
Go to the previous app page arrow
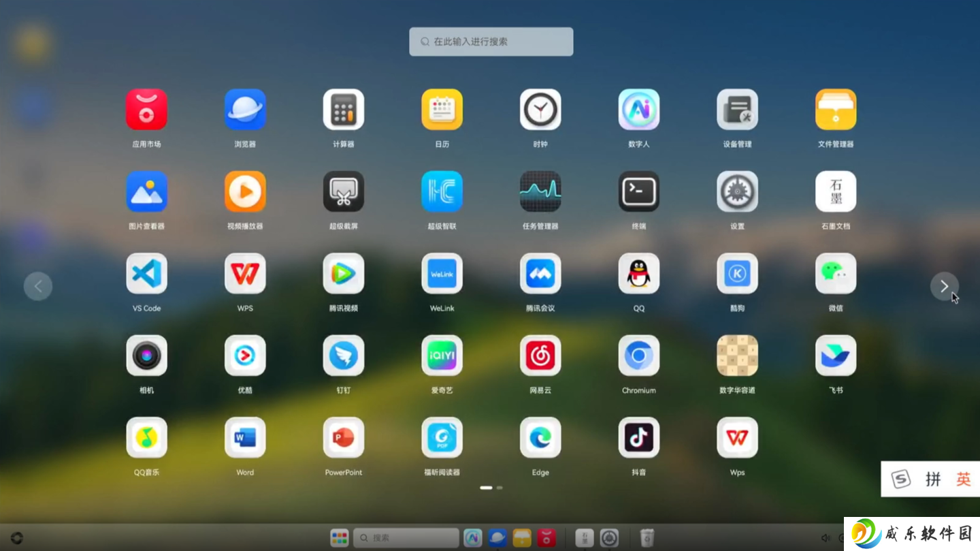[38, 286]
